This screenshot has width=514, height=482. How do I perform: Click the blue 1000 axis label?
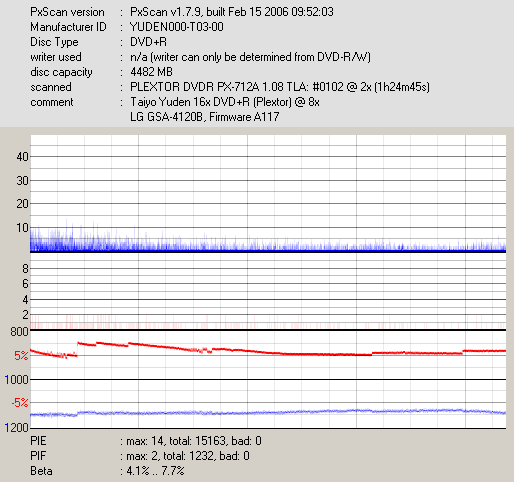coord(16,380)
